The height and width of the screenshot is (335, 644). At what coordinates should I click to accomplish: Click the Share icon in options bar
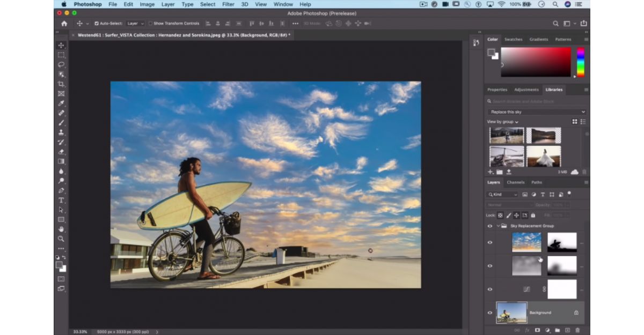coord(583,24)
